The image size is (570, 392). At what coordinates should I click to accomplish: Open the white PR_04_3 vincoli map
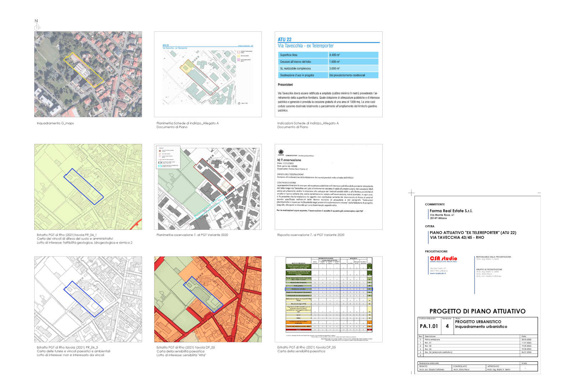(88, 299)
